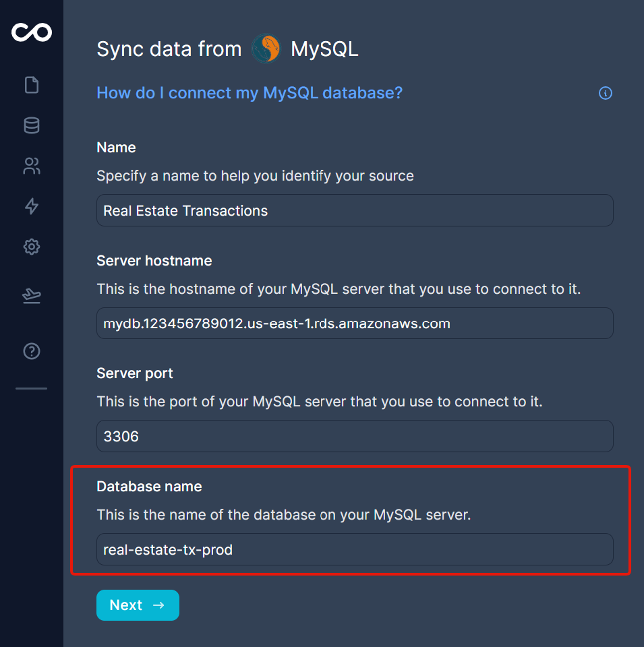This screenshot has height=647, width=644.
Task: Select the Server port field
Action: tap(355, 437)
